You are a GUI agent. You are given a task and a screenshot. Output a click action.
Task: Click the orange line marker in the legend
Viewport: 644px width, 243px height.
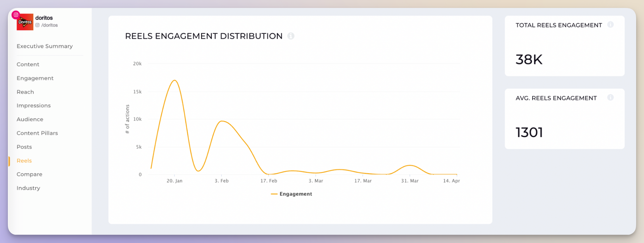tap(274, 194)
